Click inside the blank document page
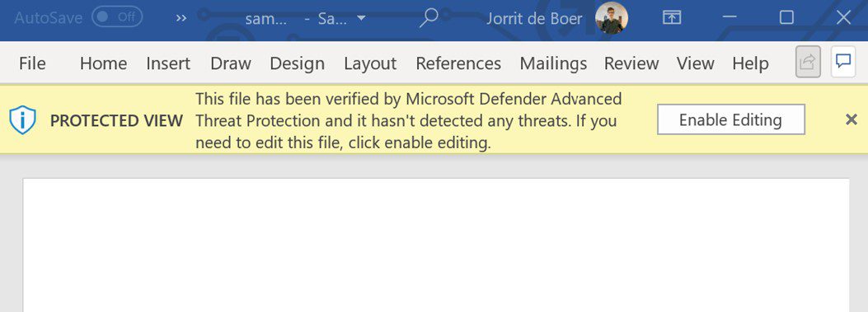The image size is (868, 312). [x=436, y=245]
